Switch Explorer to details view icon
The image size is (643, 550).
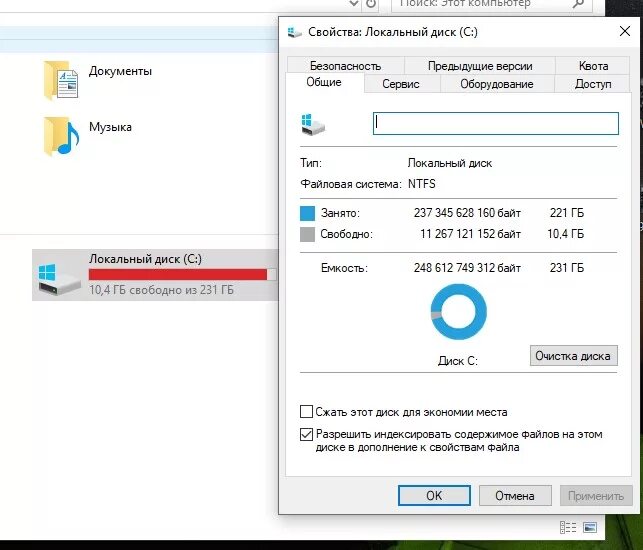(x=568, y=527)
